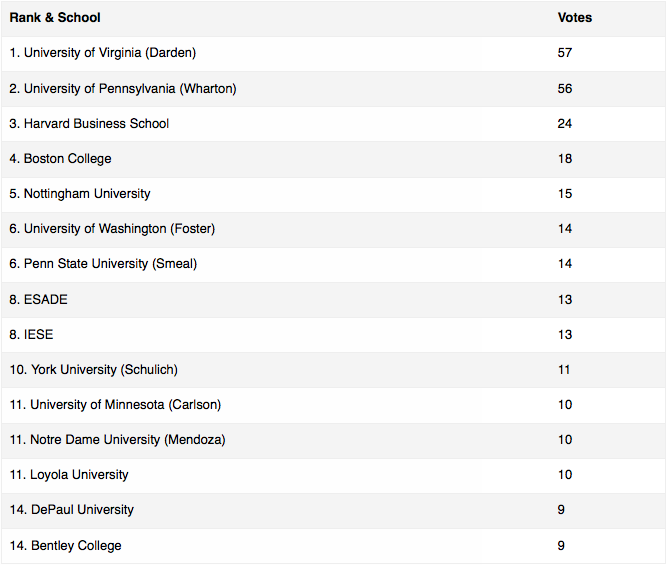Click the 57 votes value for Darden

(565, 53)
